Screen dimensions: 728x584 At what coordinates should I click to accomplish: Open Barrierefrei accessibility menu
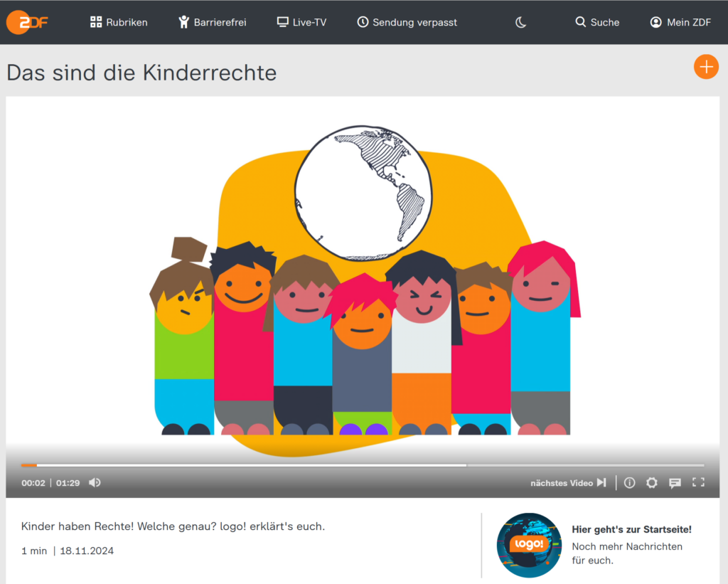tap(212, 22)
